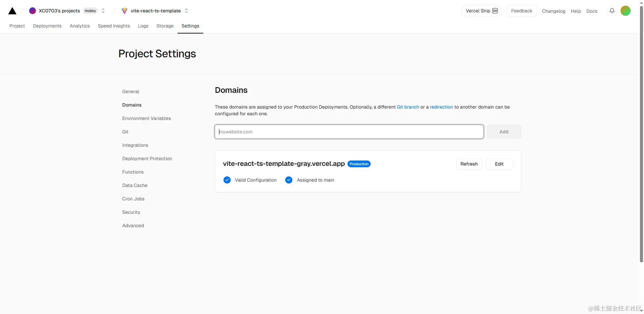The height and width of the screenshot is (314, 644).
Task: Open Advanced settings
Action: point(133,226)
